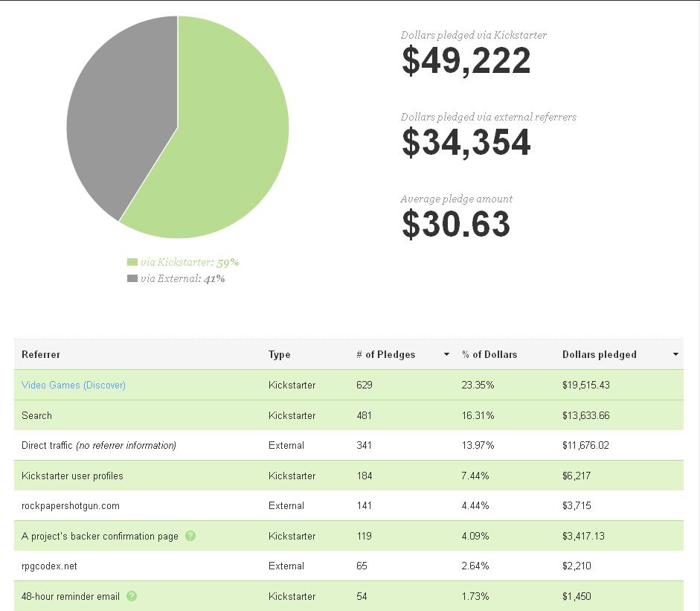Viewport: 700px width, 611px height.
Task: Click the % of Dollars column header
Action: click(489, 355)
